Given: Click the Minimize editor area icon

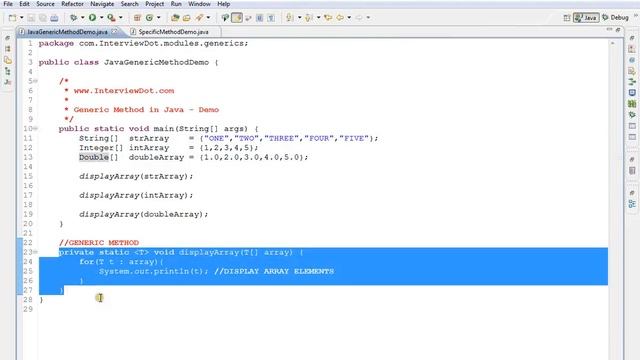Looking at the screenshot, I should coord(609,30).
